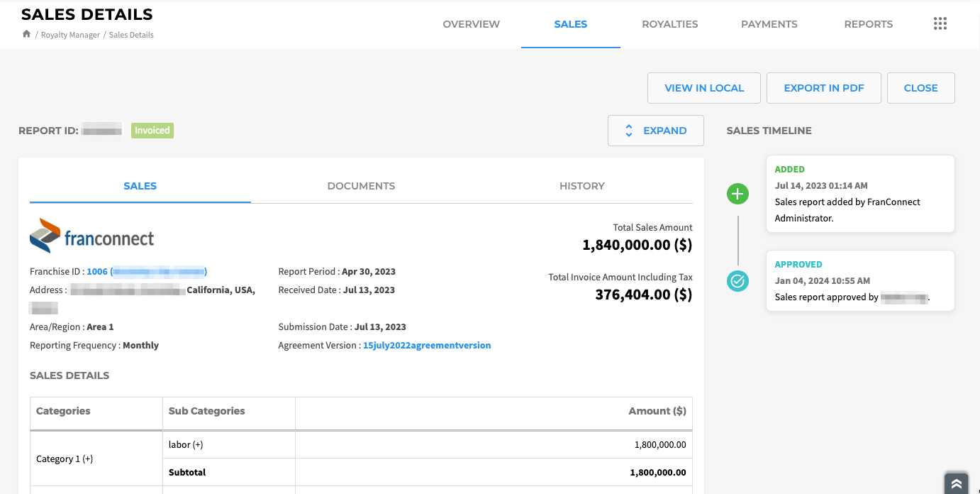Viewport: 980px width, 494px height.
Task: Click the Submission Date Jul 13, 2023 text
Action: (343, 327)
